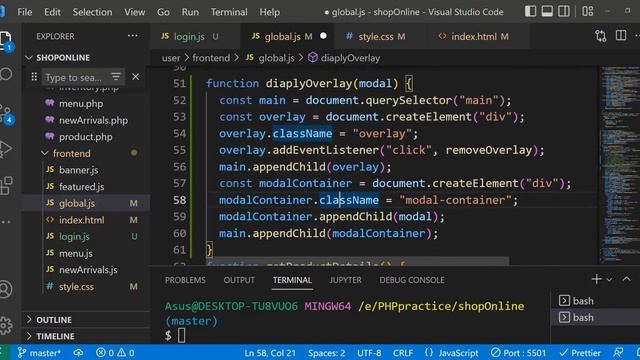Click Ln 58, Col 21 status entry
The image size is (640, 360).
(270, 353)
